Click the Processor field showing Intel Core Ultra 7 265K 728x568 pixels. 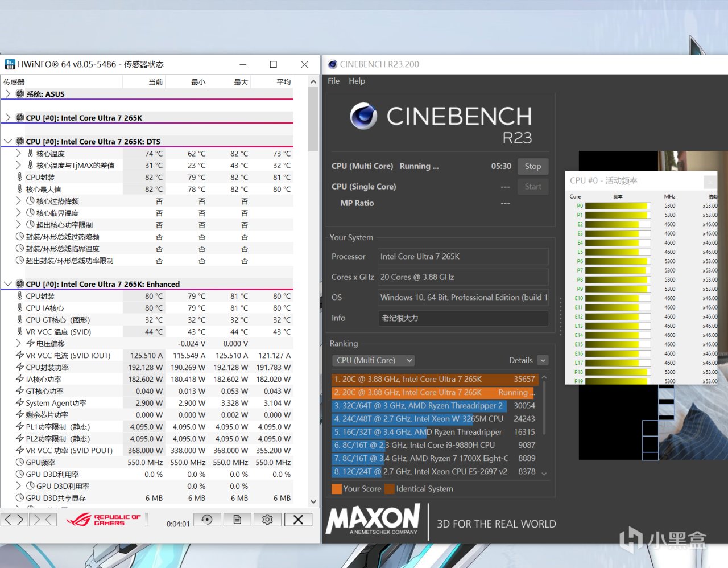coord(464,257)
